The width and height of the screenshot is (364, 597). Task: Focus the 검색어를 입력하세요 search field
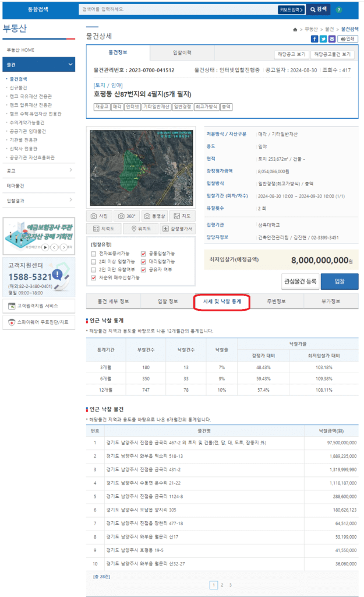[178, 9]
